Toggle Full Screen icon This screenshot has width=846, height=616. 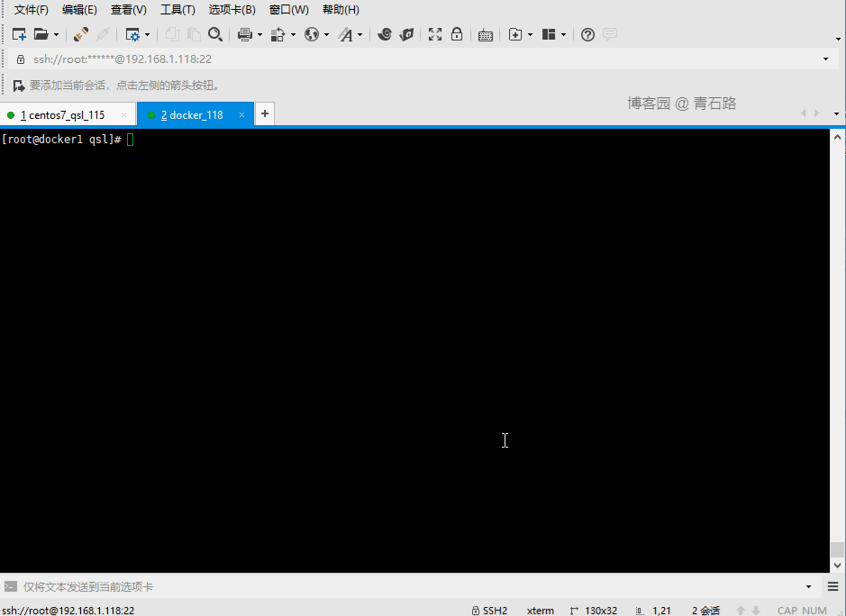435,34
